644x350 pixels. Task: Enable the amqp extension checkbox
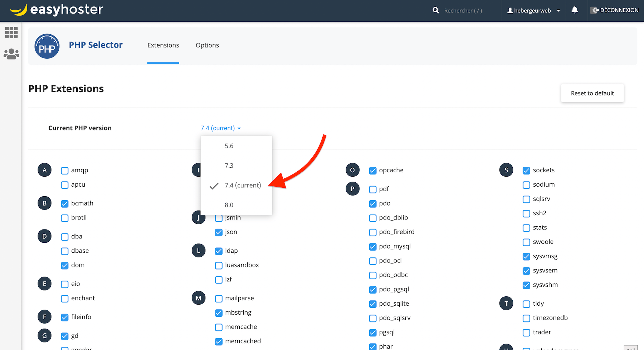[x=65, y=171]
